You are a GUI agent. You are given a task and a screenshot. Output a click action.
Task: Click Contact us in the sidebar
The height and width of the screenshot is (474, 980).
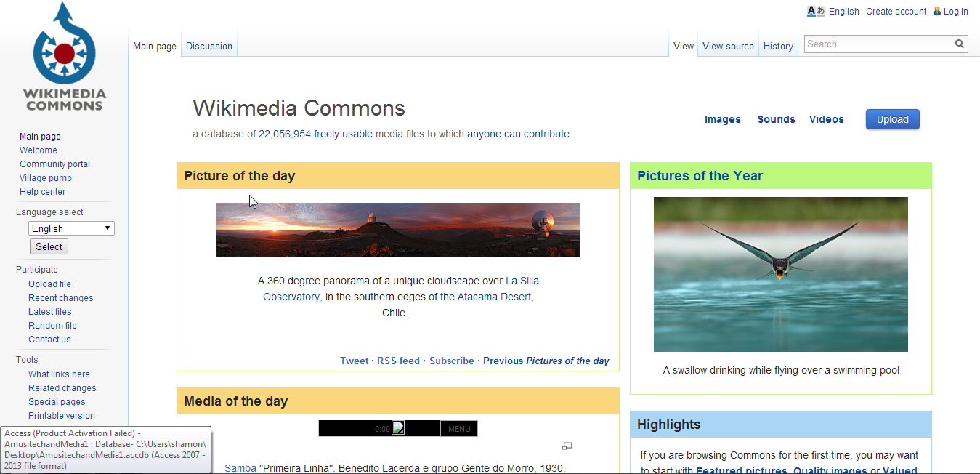coord(49,340)
